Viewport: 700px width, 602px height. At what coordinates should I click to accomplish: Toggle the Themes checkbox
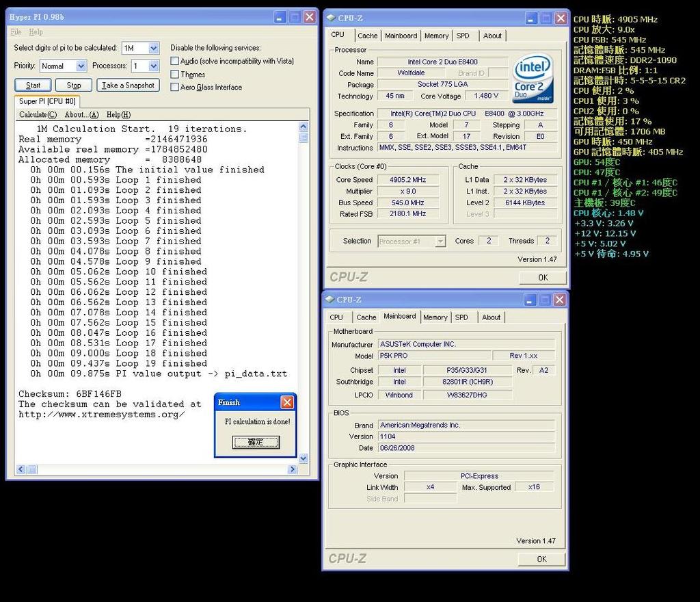click(174, 74)
